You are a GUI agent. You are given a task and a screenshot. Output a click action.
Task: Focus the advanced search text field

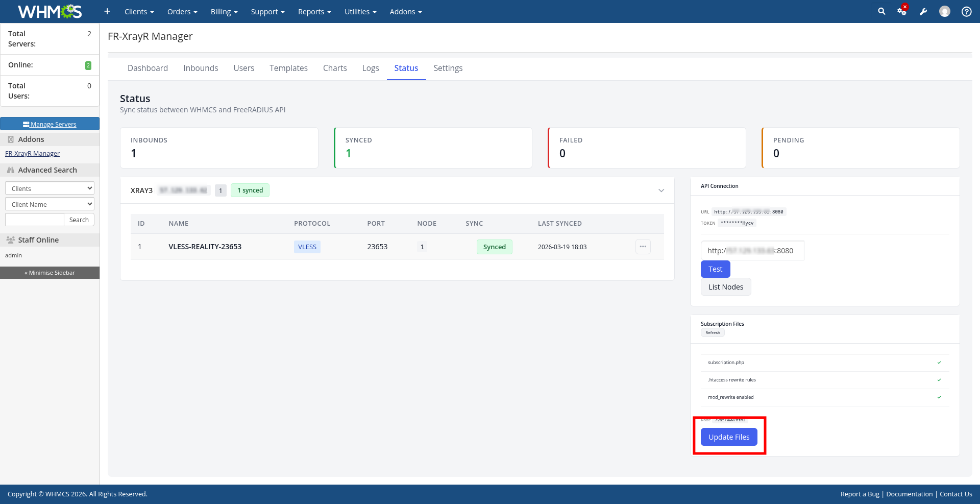point(35,220)
